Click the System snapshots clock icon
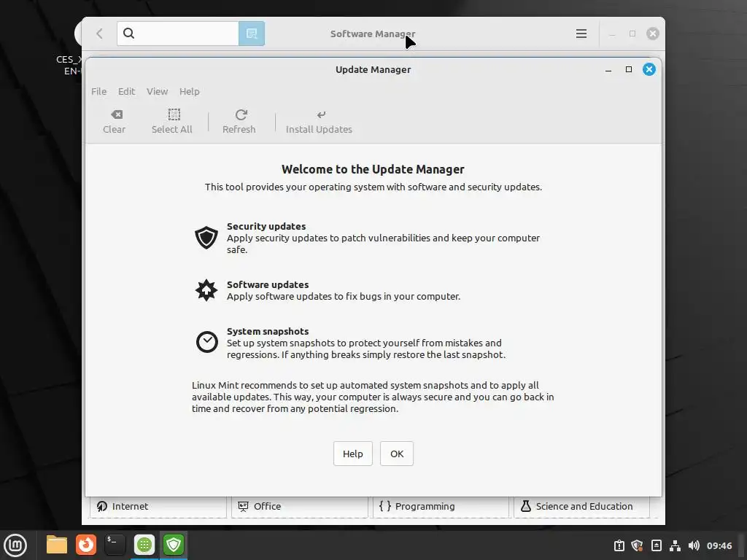Viewport: 747px width, 560px height. click(206, 342)
